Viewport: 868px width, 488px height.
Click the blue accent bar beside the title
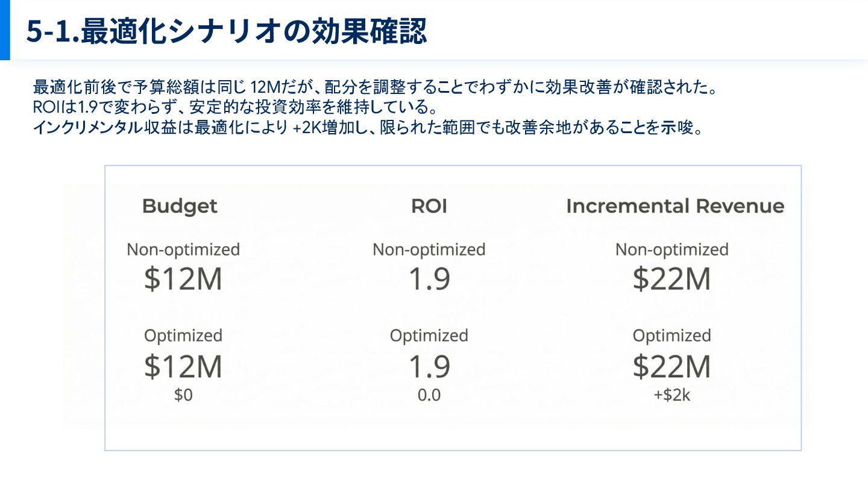[x=5, y=30]
